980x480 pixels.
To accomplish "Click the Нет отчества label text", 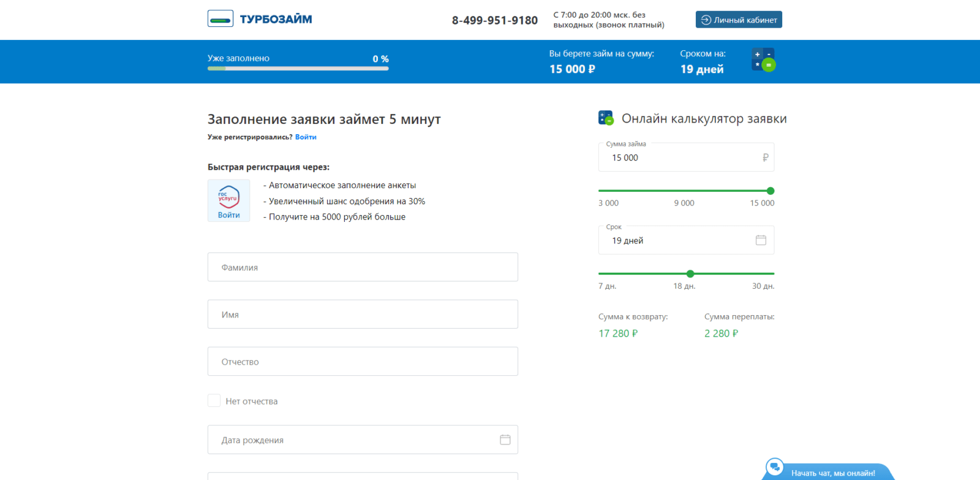I will [x=252, y=402].
